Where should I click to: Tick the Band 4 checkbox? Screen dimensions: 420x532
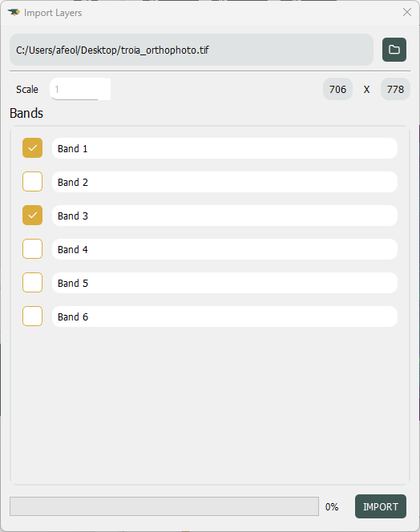point(33,248)
